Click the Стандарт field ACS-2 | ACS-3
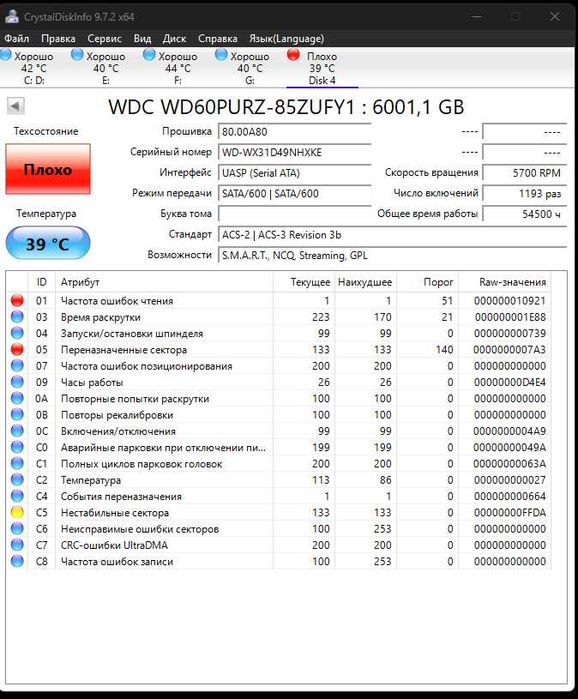Screen dimensions: 578x699 [392, 235]
